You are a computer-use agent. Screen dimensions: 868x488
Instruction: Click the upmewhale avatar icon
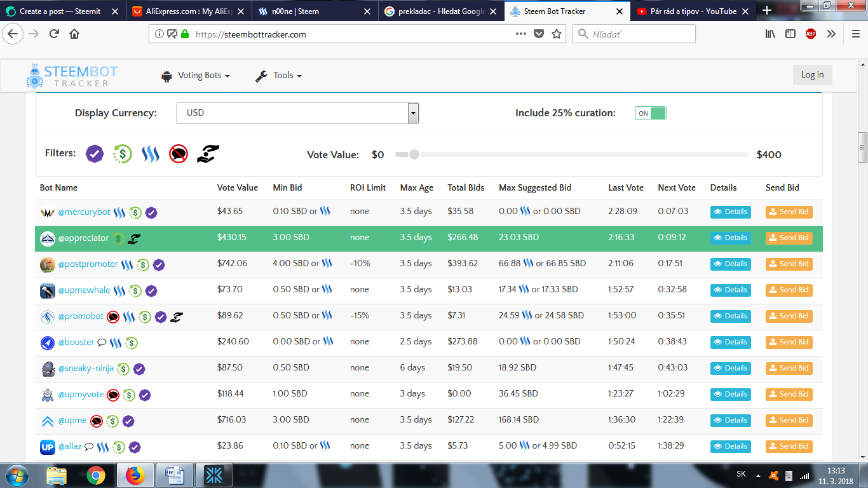[x=47, y=290]
